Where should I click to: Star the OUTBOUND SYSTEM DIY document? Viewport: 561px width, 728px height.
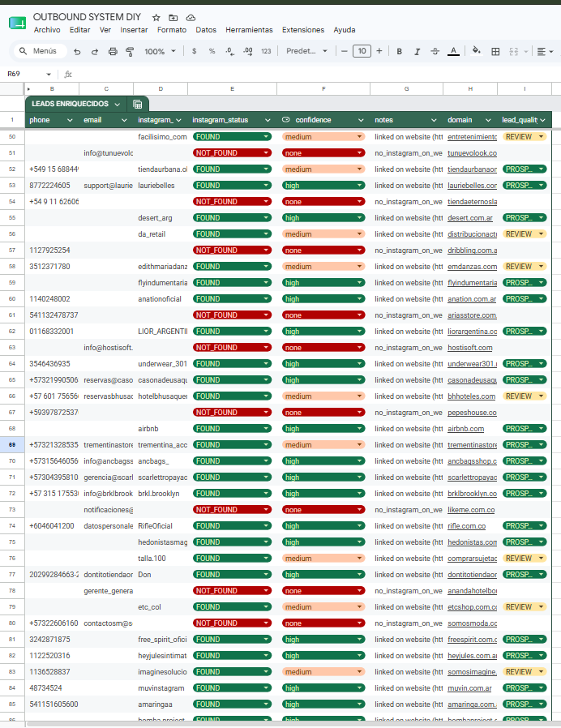click(156, 18)
